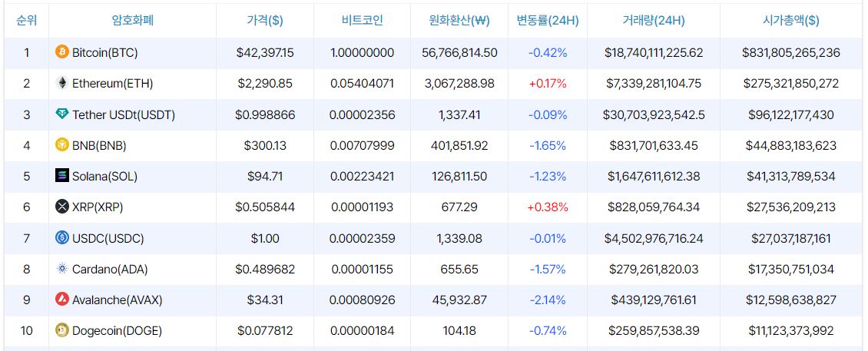Sort by the 거래량(24H) column header
This screenshot has width=868, height=351.
[x=654, y=21]
